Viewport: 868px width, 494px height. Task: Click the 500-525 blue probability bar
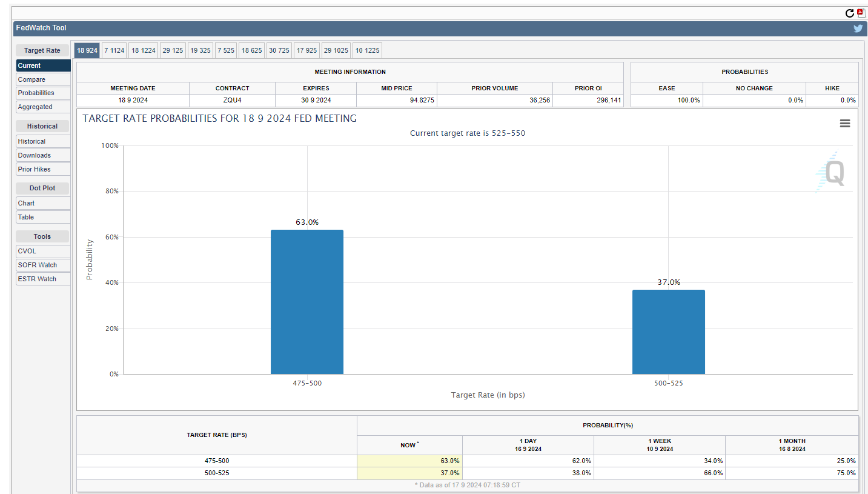coord(668,332)
